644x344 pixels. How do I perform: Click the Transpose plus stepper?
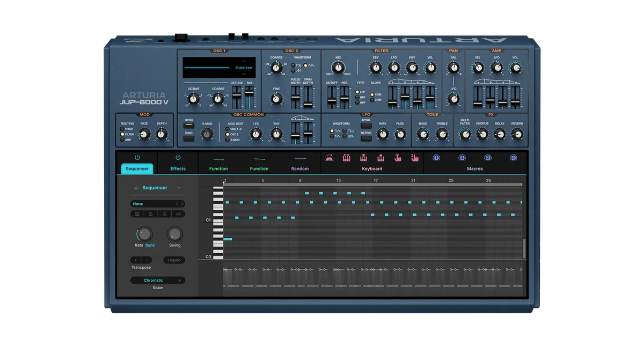(135, 259)
